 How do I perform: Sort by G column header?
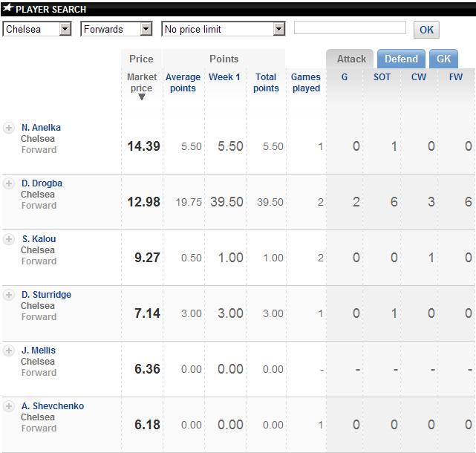coord(345,77)
